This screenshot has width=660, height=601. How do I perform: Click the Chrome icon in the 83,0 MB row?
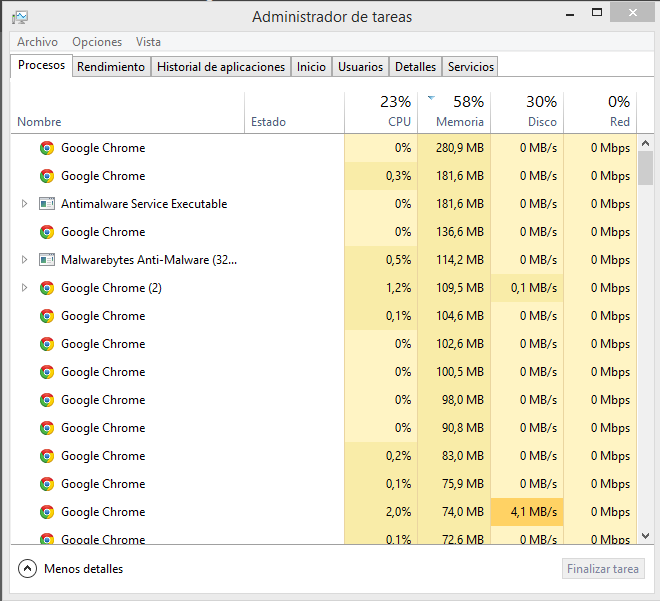click(x=47, y=456)
